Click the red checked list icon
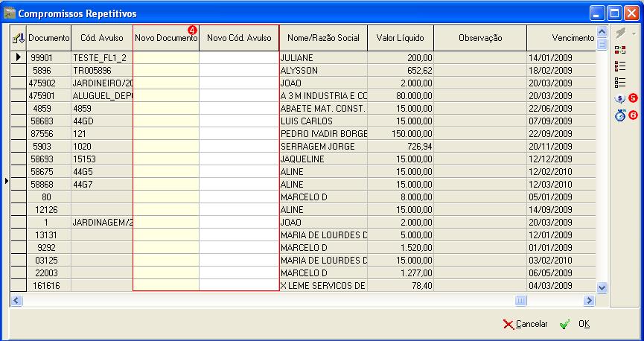Viewport: 644px width, 341px height. pos(620,66)
